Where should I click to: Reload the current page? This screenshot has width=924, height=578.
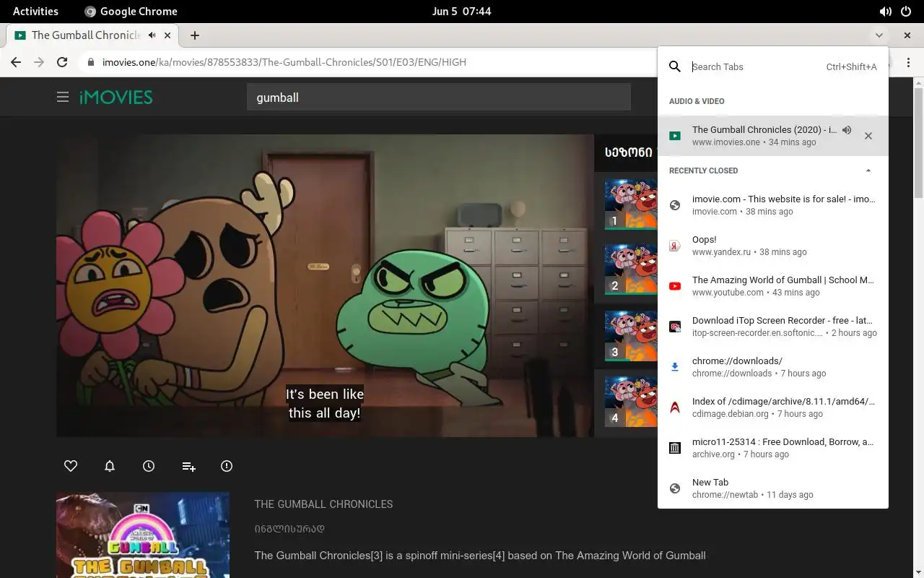point(62,62)
